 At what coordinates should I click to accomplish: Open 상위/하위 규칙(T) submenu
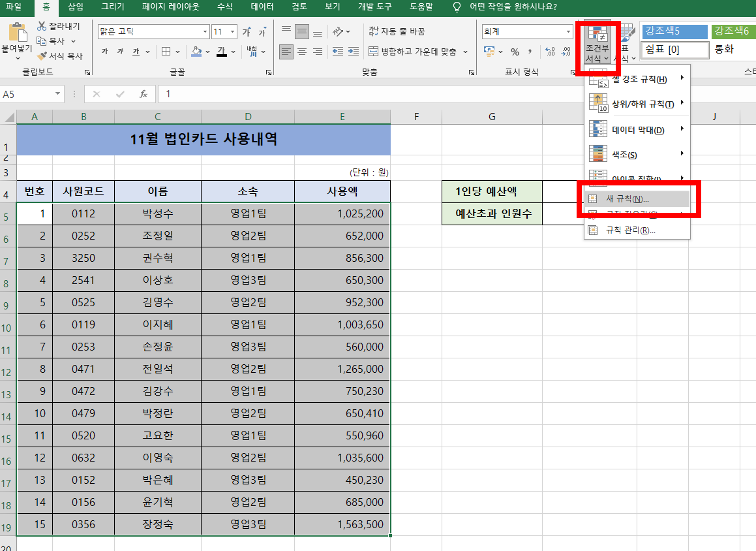(x=637, y=104)
